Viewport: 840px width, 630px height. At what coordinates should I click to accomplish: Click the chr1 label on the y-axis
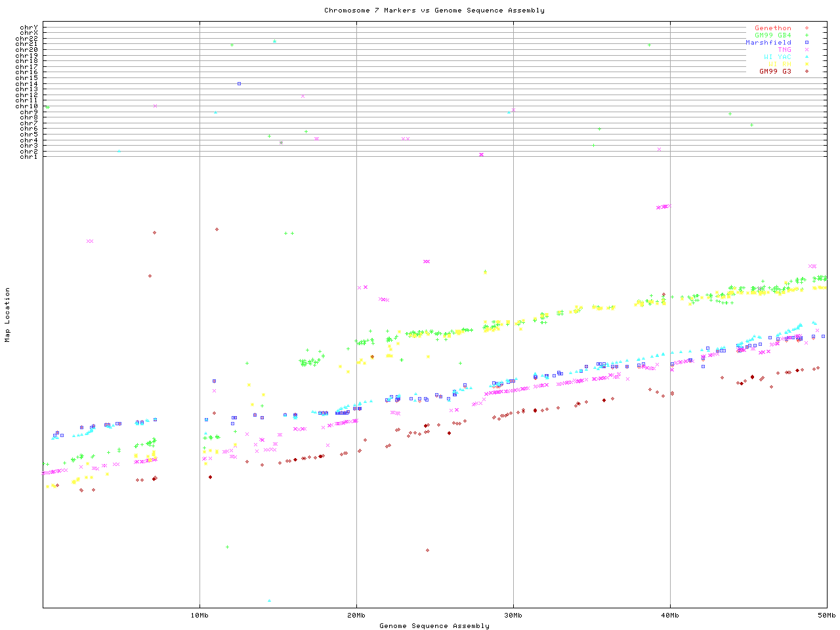click(x=28, y=156)
